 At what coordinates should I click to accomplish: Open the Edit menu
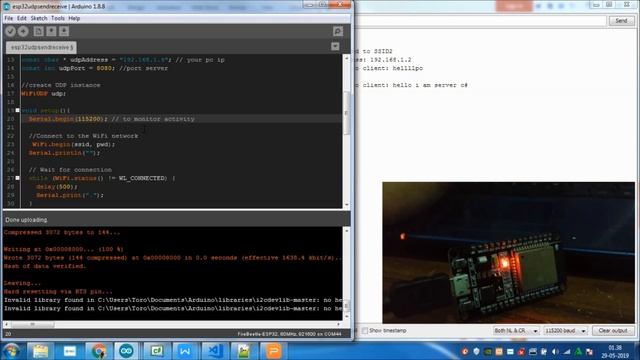click(x=22, y=18)
